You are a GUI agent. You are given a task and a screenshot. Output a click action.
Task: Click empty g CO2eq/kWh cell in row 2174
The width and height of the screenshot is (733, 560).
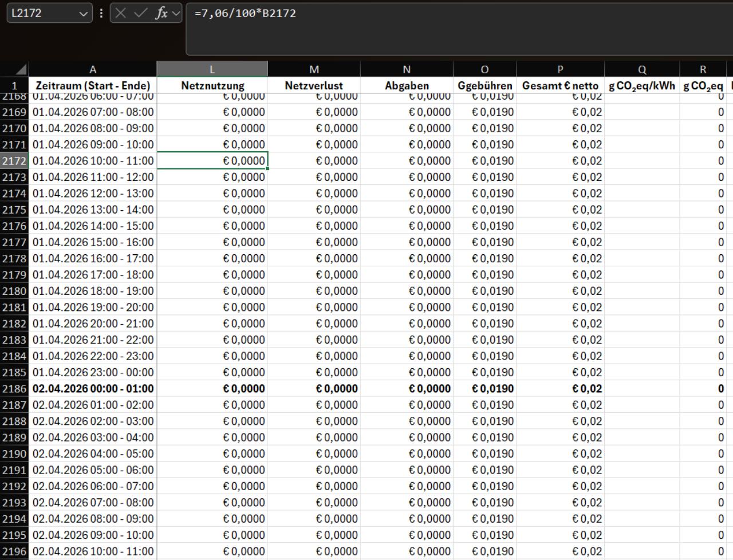click(x=642, y=194)
